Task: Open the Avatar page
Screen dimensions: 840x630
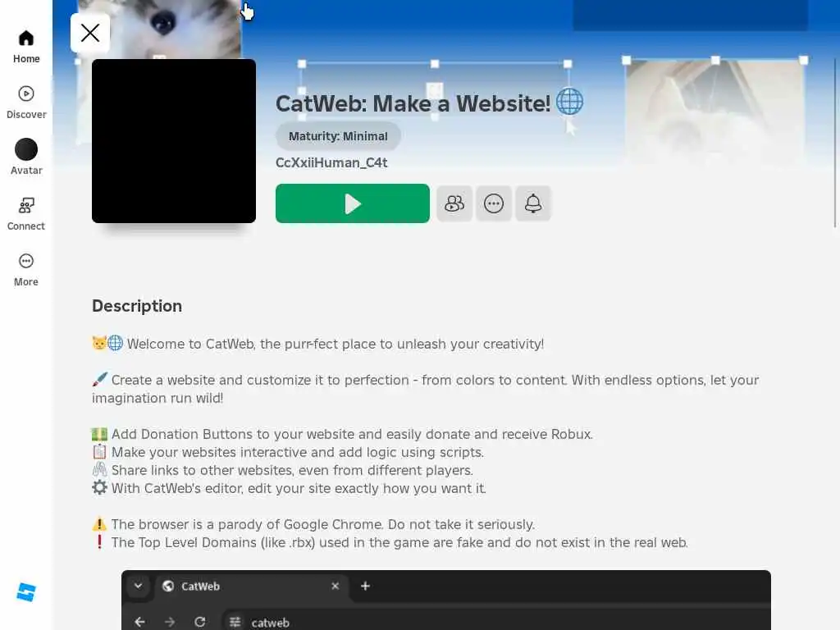Action: [25, 158]
